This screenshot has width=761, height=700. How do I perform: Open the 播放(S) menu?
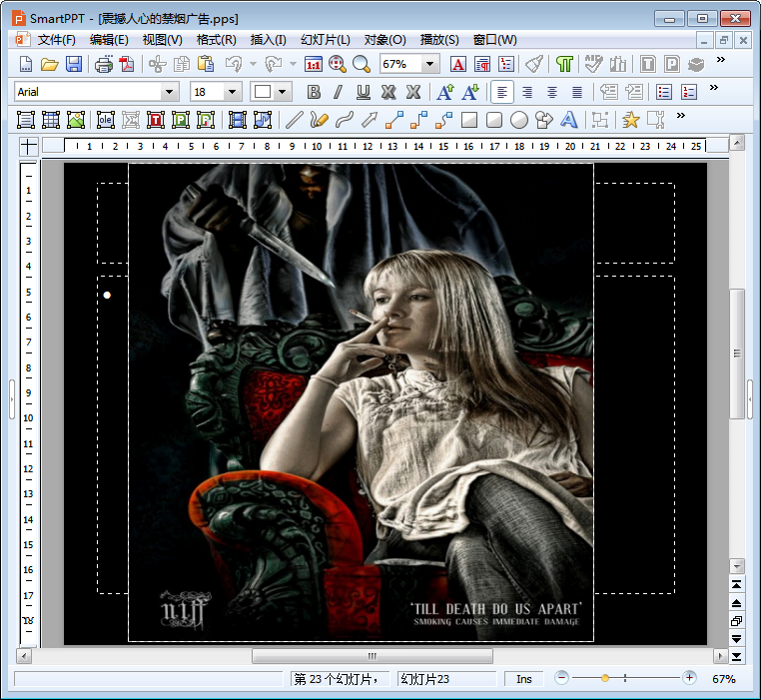coord(439,40)
